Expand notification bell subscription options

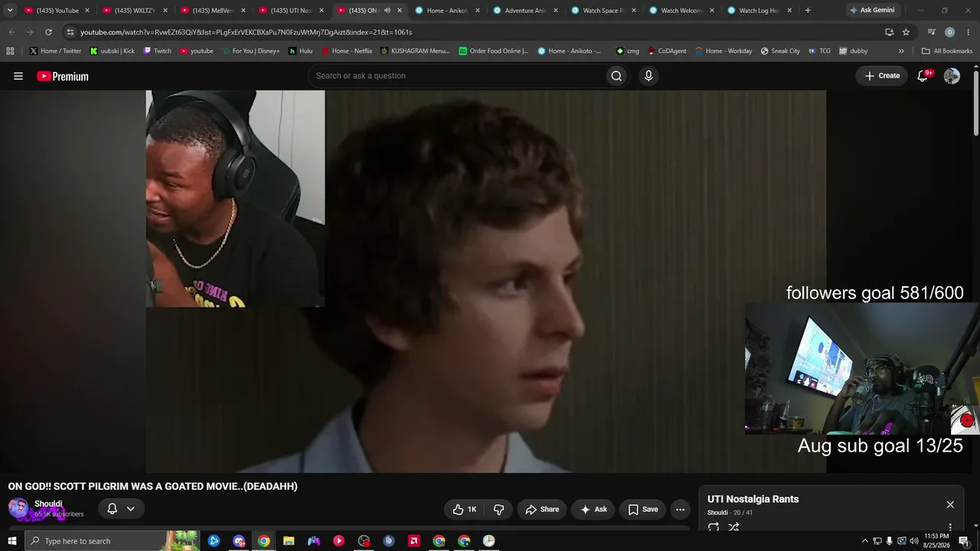tap(130, 509)
